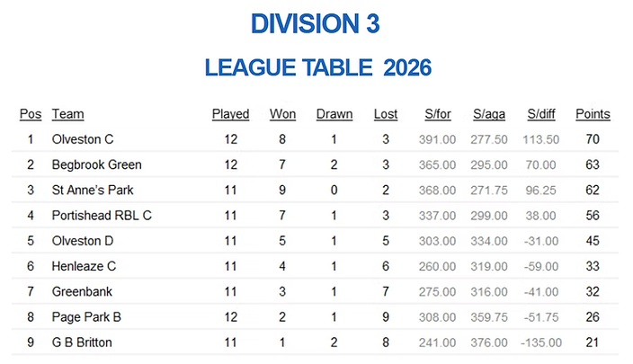Screen dimensions: 633x364
Task: Sort by the Played column header
Action: [230, 114]
